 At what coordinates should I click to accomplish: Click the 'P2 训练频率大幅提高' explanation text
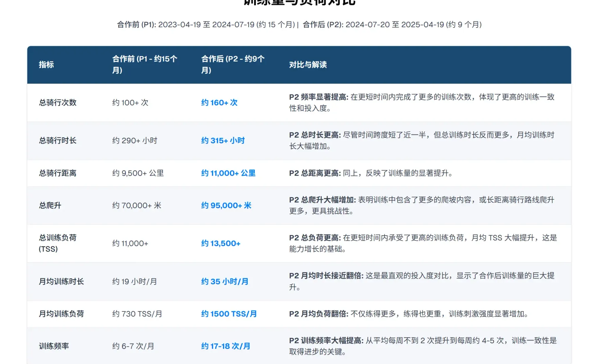coord(423,346)
